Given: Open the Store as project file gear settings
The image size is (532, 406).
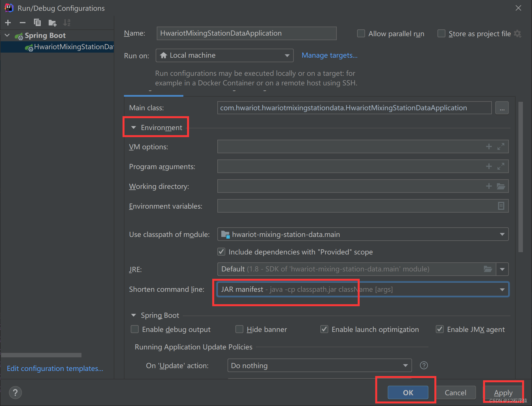Looking at the screenshot, I should tap(518, 34).
